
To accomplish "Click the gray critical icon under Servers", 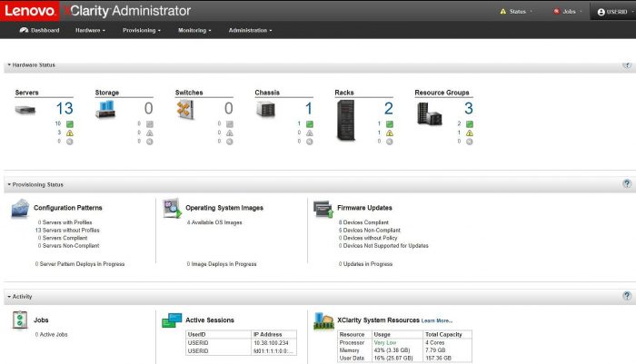I will tap(70, 142).
